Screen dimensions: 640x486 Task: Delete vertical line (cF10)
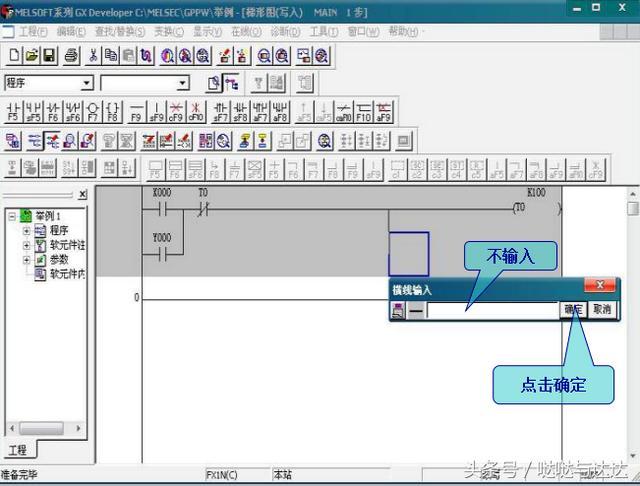pyautogui.click(x=196, y=112)
